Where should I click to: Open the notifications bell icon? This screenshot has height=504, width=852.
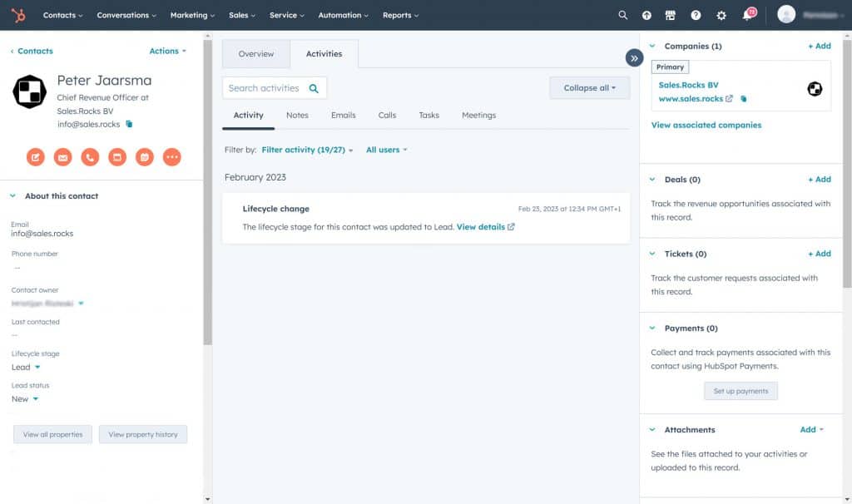(x=747, y=15)
